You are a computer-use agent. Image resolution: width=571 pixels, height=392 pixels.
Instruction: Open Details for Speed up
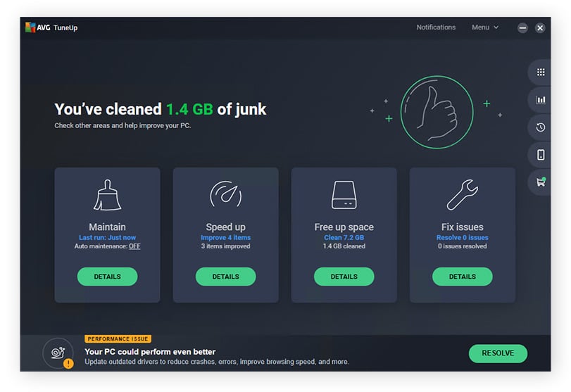coord(225,277)
